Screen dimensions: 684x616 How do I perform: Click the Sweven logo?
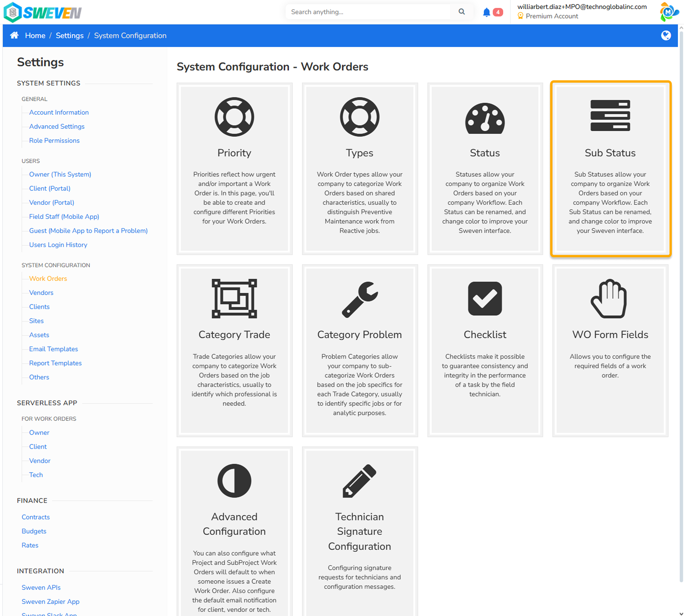(x=43, y=13)
